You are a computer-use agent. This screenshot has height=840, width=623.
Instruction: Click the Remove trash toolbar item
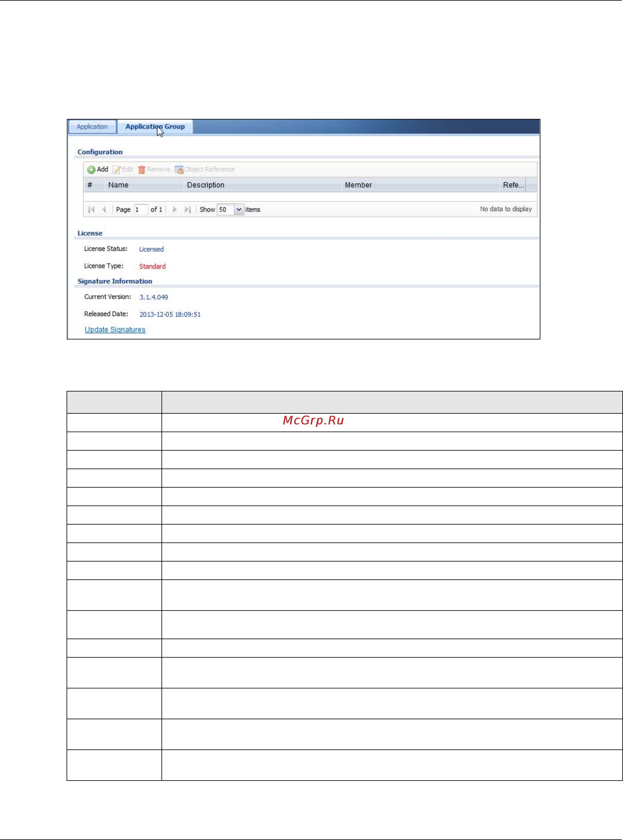coord(154,169)
